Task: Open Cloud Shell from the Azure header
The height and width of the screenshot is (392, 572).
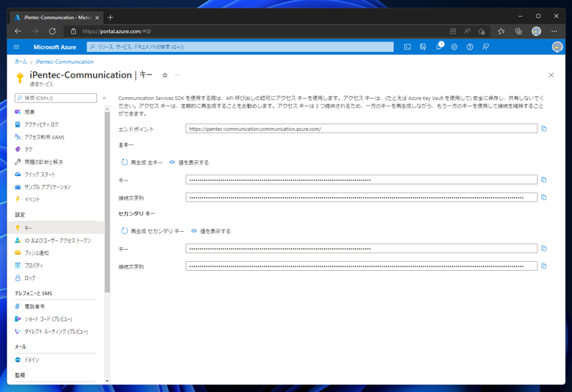Action: pyautogui.click(x=407, y=47)
